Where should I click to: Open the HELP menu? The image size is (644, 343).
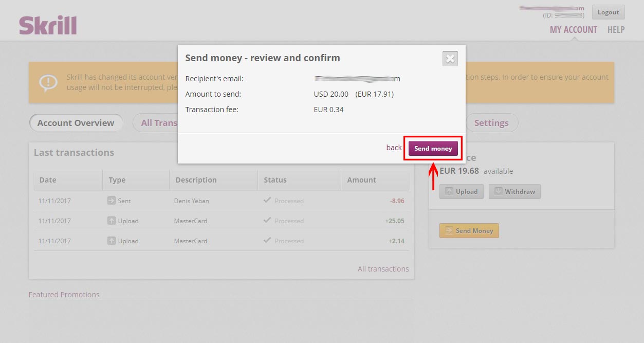(615, 29)
